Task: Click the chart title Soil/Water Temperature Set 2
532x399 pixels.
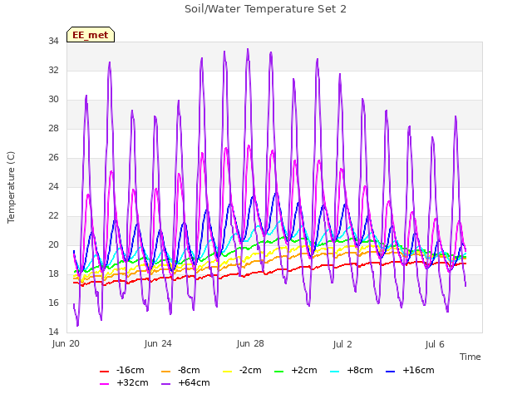Action: click(265, 9)
